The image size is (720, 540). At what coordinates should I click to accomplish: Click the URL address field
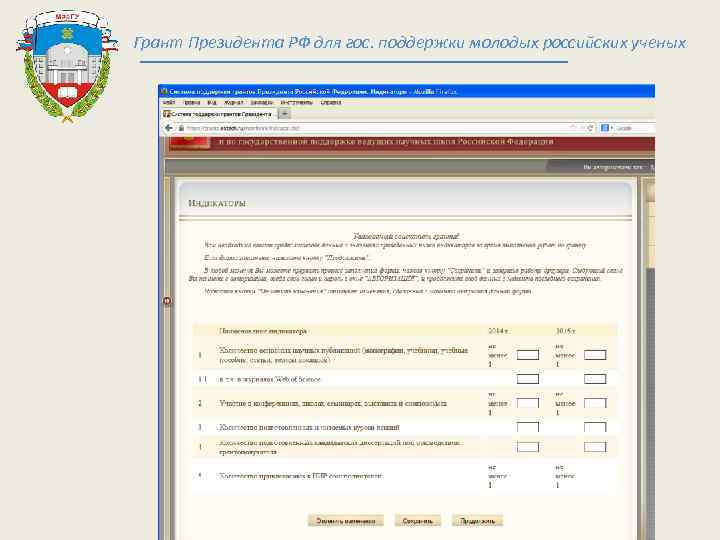377,128
